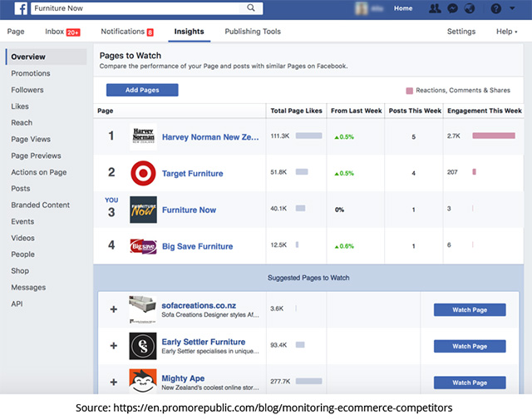Click Watch Page for sofacreations.co.nz
This screenshot has height=420, width=532.
point(470,309)
